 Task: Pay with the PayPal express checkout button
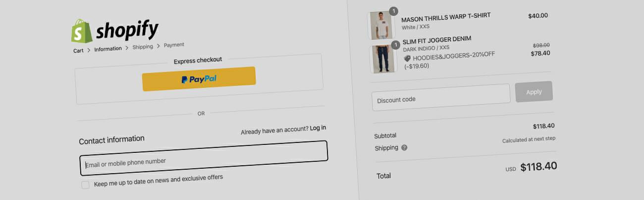199,79
